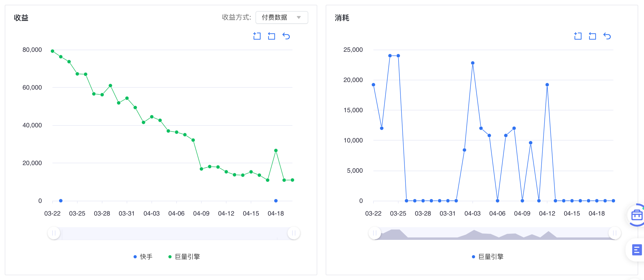Open the floating toolbox widget icon

point(637,215)
